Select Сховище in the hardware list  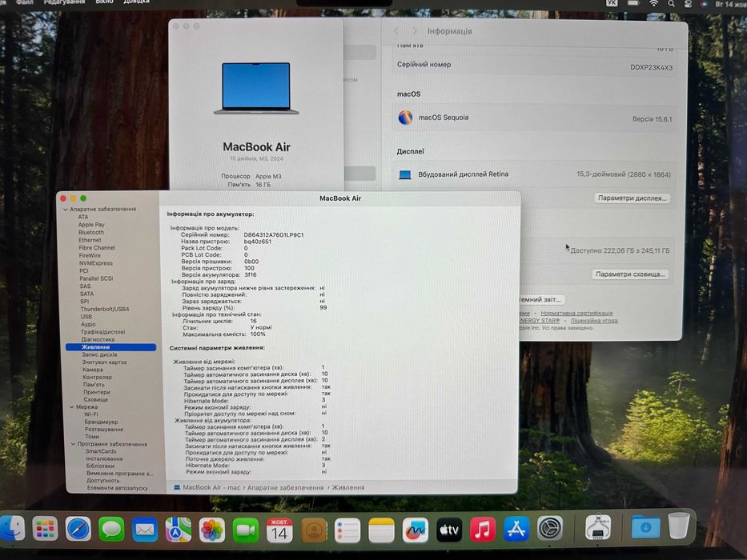(x=96, y=399)
